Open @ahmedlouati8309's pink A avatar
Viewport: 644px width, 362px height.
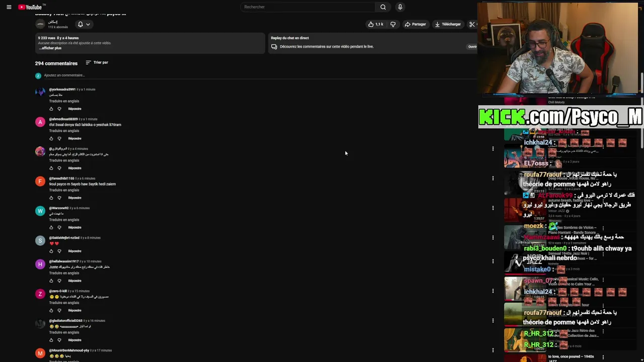point(40,122)
